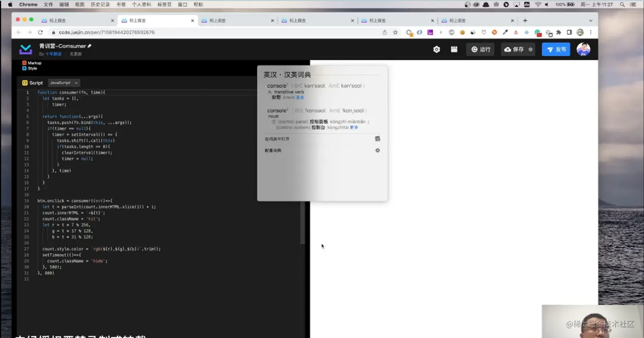The width and height of the screenshot is (644, 338).
Task: Open the 标签页 menu
Action: pyautogui.click(x=164, y=4)
